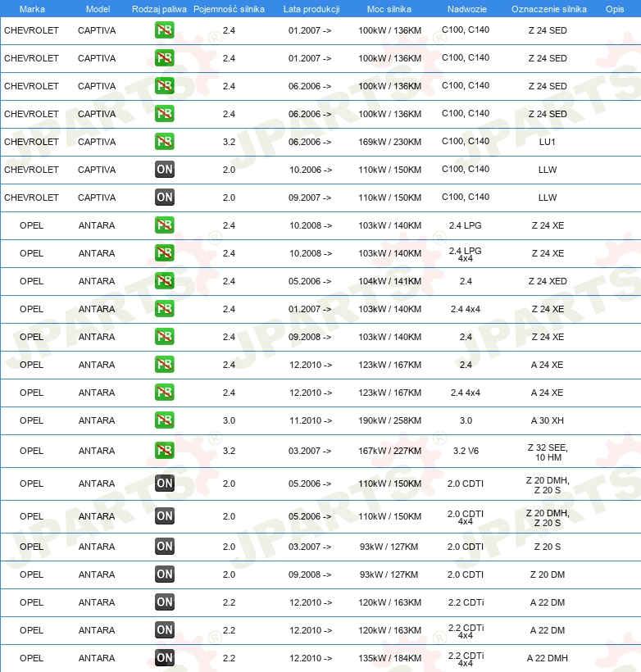
Task: Click the Lata produkcji column header
Action: 311,9
